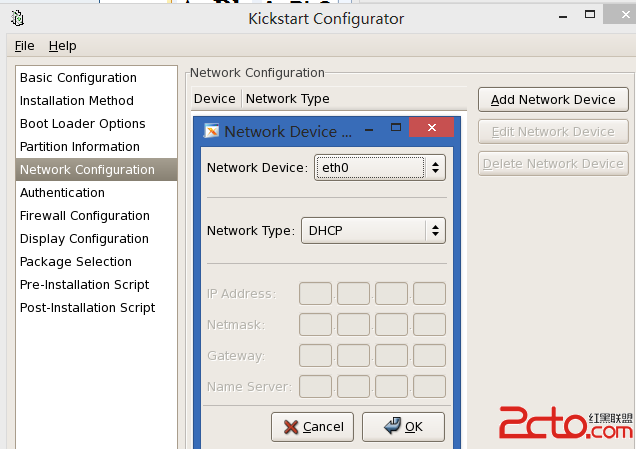Click the first IP Address octet field
This screenshot has width=636, height=449.
315,293
